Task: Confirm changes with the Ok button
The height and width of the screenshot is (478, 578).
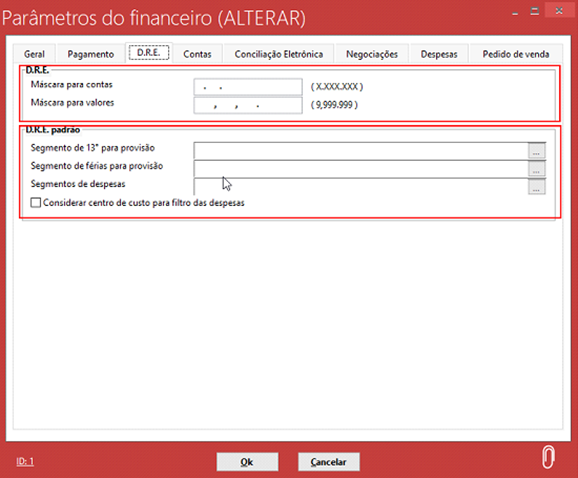Action: pyautogui.click(x=247, y=462)
